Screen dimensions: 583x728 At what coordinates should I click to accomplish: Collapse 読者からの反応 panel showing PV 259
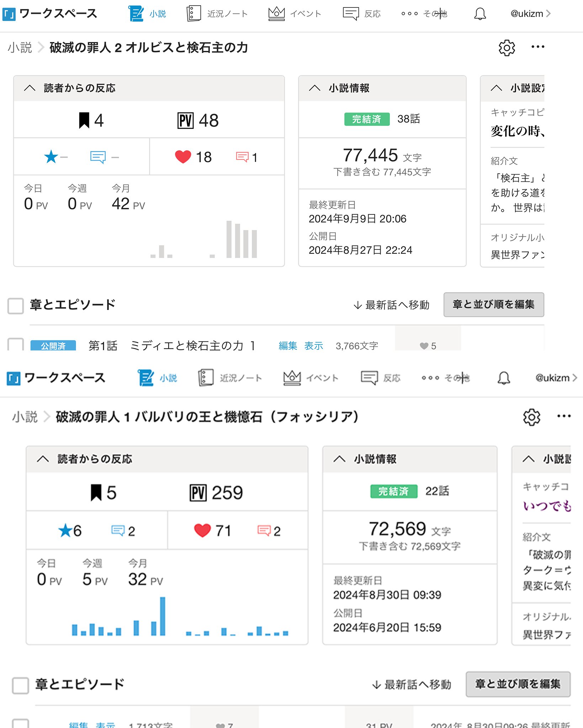click(x=43, y=459)
